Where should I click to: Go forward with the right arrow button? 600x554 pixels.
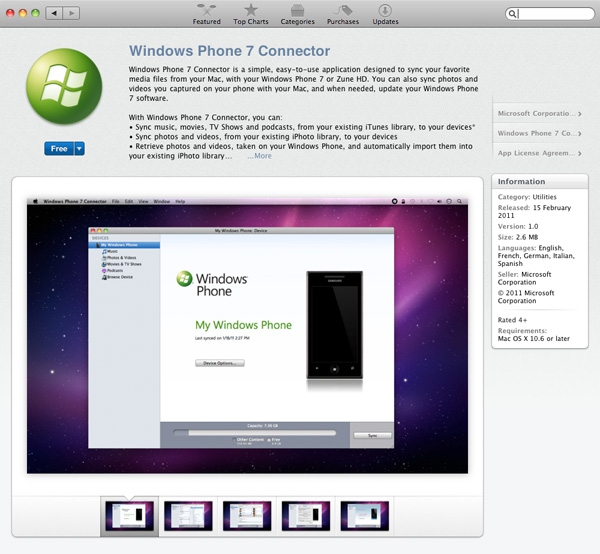coord(72,13)
